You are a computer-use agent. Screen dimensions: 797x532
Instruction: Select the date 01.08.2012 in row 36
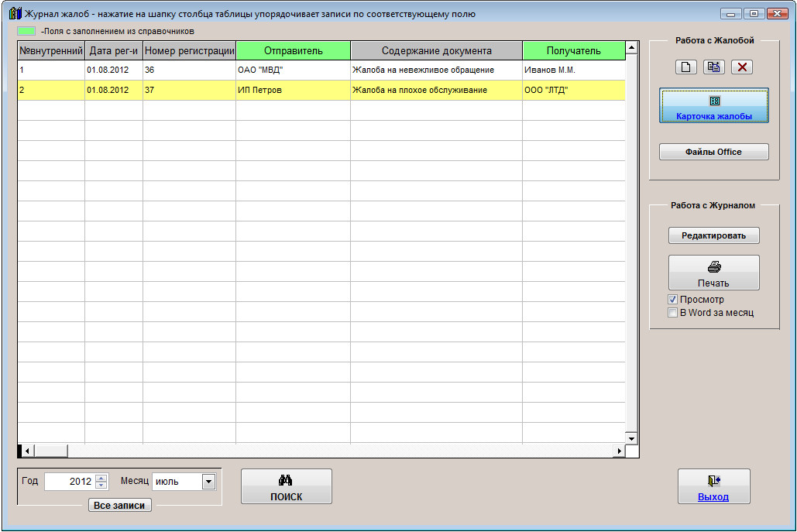pyautogui.click(x=113, y=70)
